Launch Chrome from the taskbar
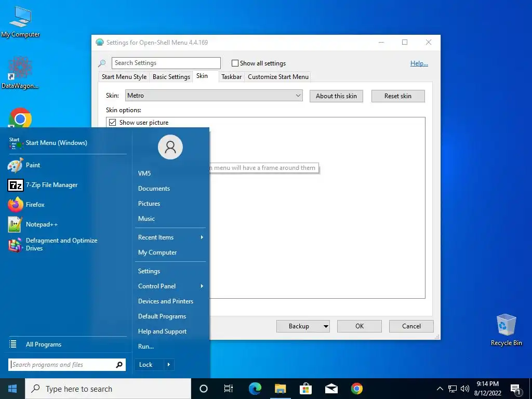532x399 pixels. [356, 389]
